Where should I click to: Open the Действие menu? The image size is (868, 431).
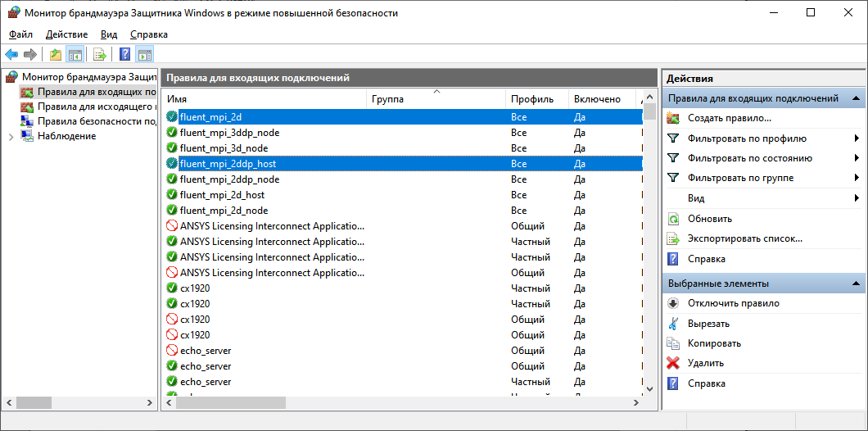[66, 34]
